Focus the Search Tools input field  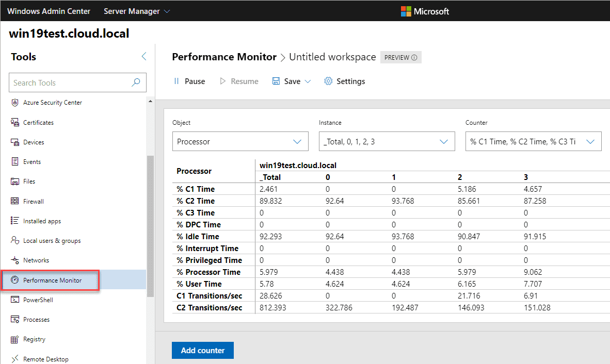pyautogui.click(x=70, y=82)
